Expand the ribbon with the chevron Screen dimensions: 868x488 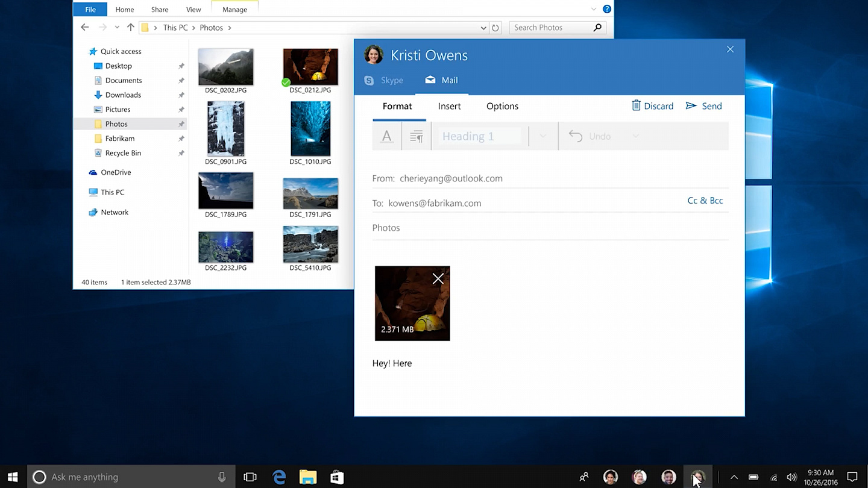pyautogui.click(x=594, y=9)
